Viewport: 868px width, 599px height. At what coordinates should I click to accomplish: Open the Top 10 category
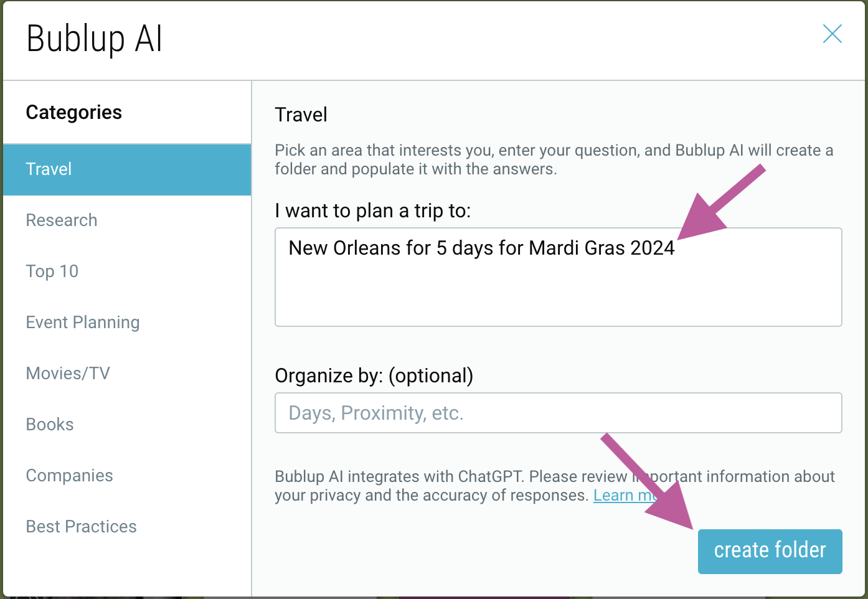coord(52,271)
